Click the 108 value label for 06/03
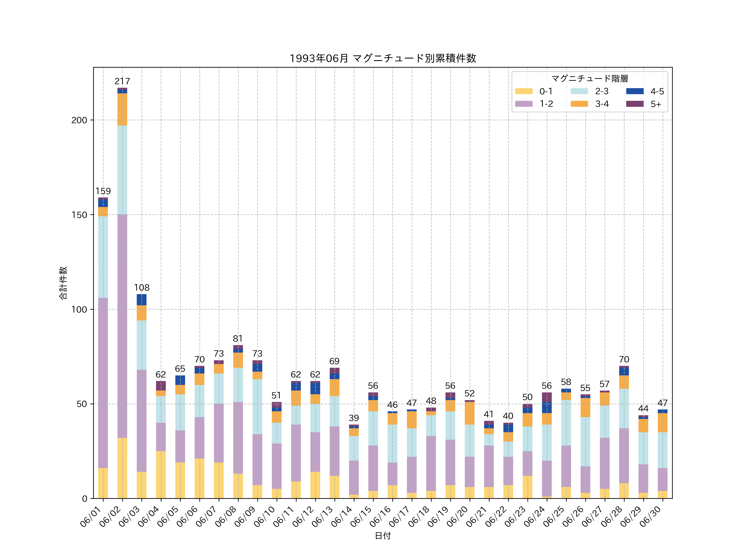This screenshot has height=560, width=747. (x=142, y=288)
